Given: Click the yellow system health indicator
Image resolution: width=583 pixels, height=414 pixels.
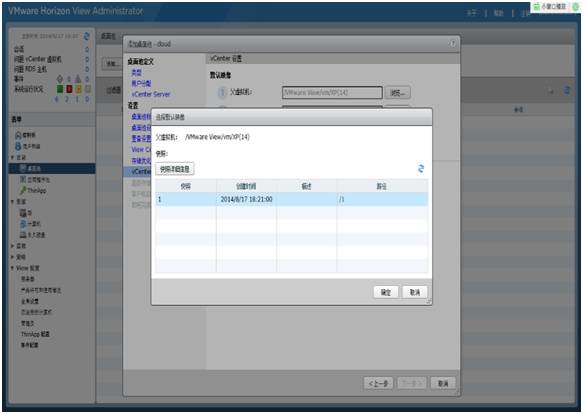Looking at the screenshot, I should click(x=78, y=89).
